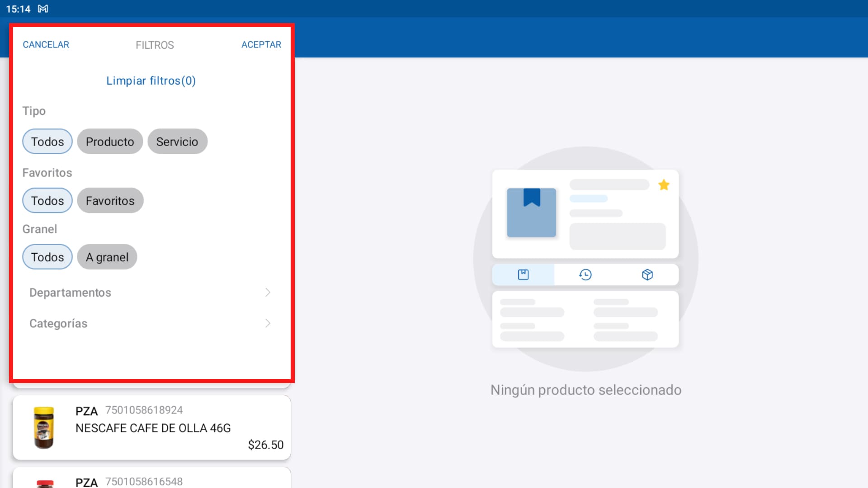Toggle the Favoritos filter chip
Viewport: 868px width, 488px height.
110,200
